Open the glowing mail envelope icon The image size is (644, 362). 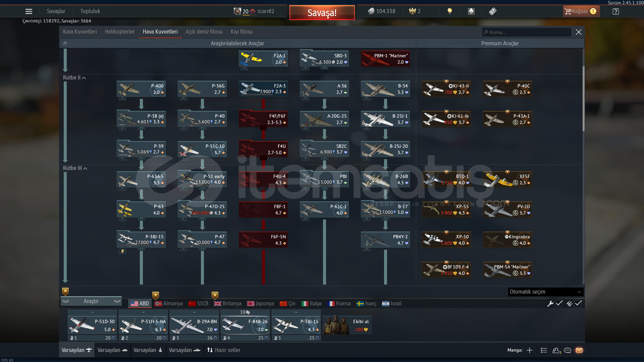click(579, 350)
